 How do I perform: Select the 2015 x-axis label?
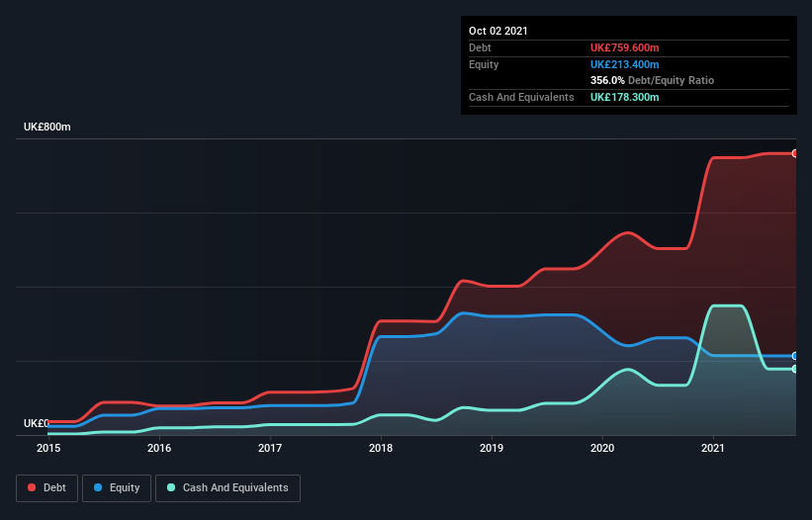point(48,448)
